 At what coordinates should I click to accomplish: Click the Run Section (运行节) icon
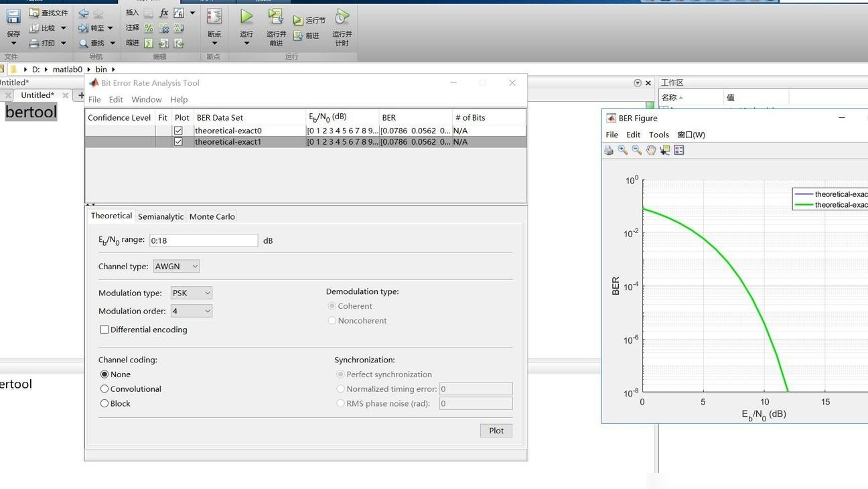[x=298, y=21]
